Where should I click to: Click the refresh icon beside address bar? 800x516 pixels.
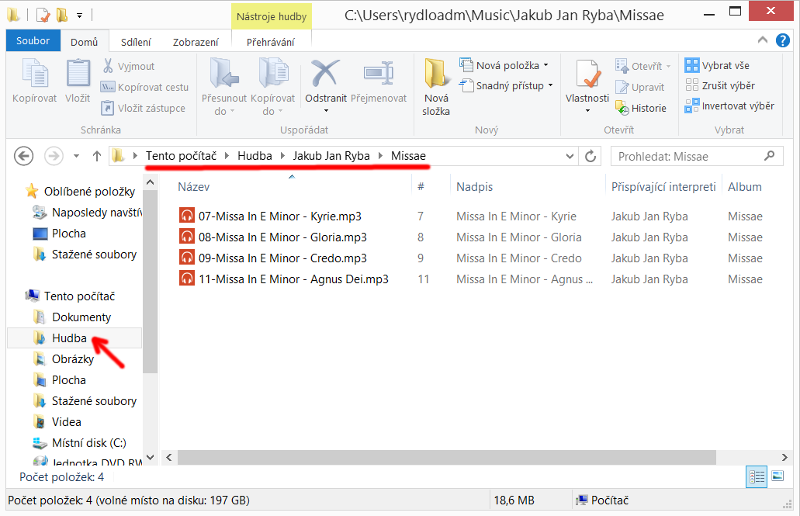click(590, 156)
